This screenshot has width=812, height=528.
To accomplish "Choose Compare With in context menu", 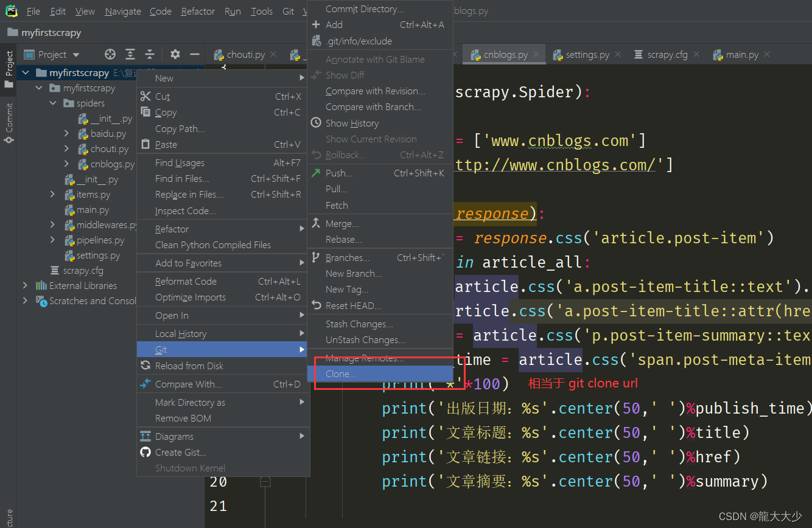I will click(x=223, y=384).
